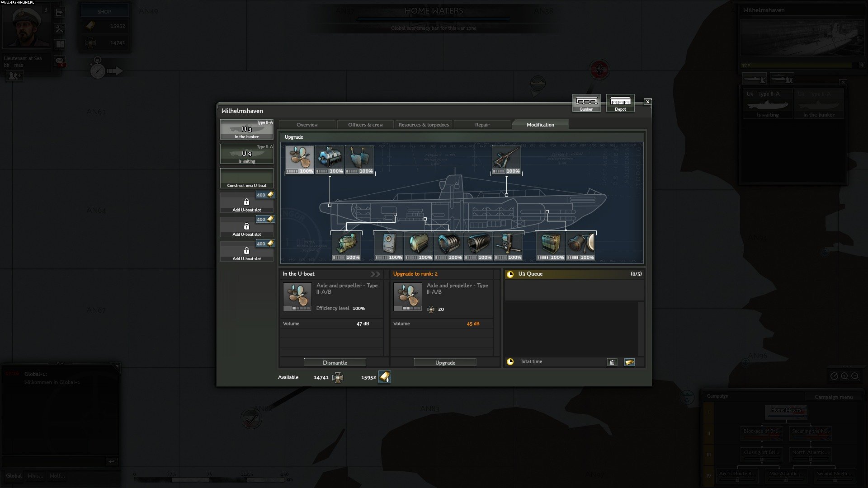Click the Upgrade button
The height and width of the screenshot is (488, 868).
coord(445,362)
